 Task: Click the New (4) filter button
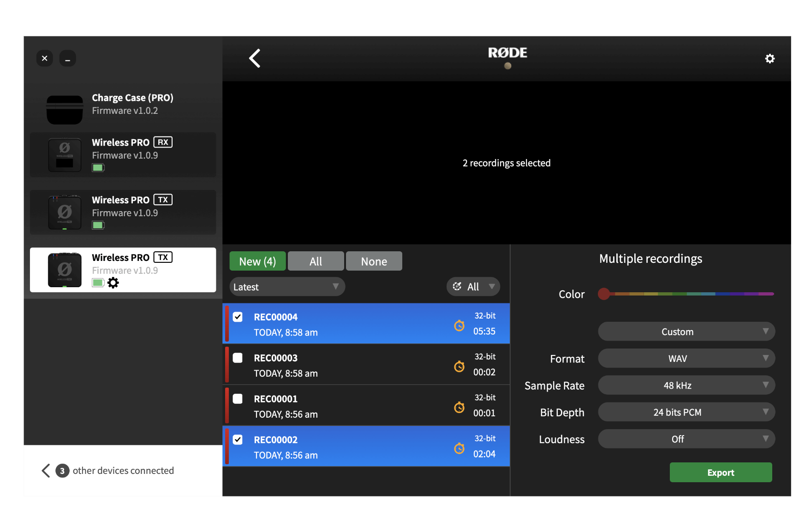coord(257,261)
